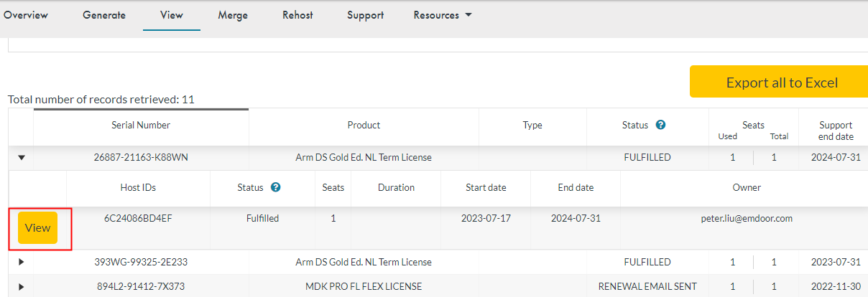Screen dimensions: 868x297
Task: Click the Serial Number column header
Action: (141, 125)
